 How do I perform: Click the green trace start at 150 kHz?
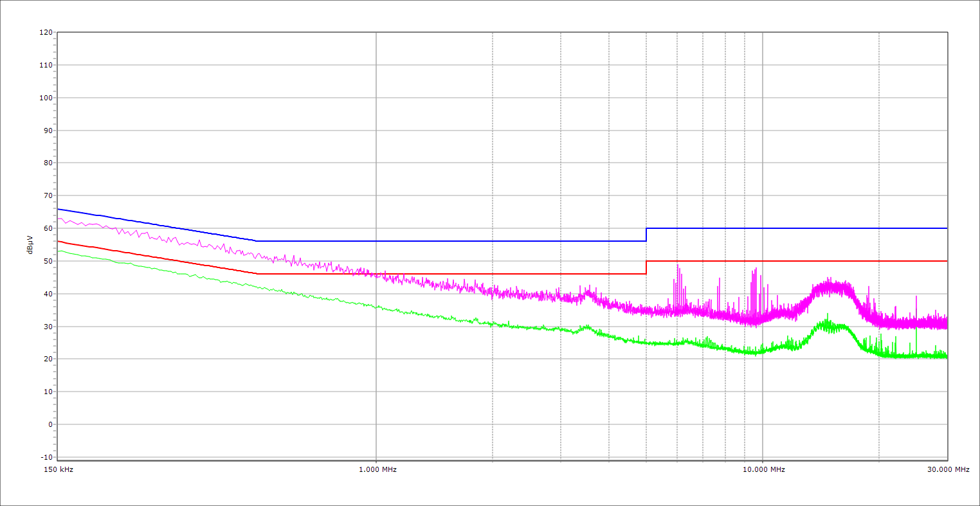tap(59, 251)
